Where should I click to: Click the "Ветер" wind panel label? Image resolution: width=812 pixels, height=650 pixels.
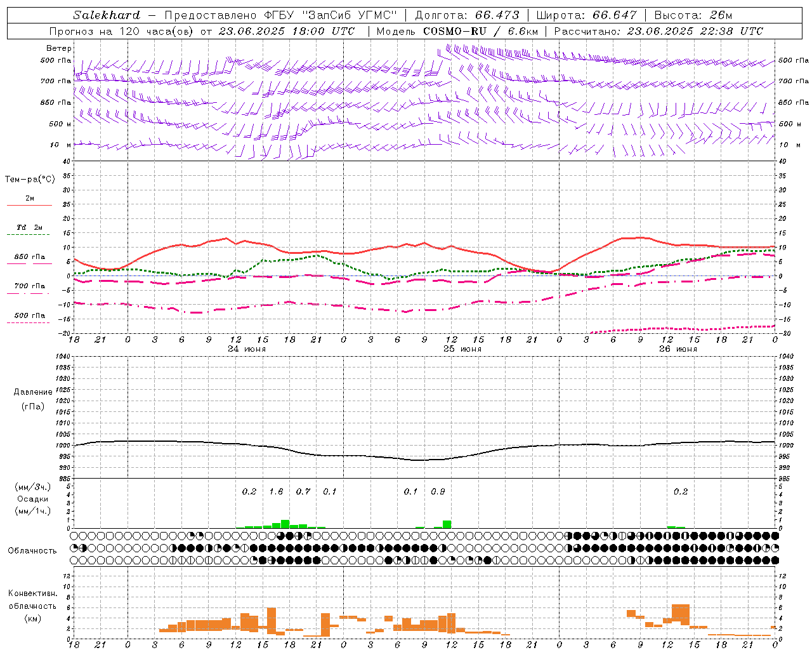click(59, 48)
